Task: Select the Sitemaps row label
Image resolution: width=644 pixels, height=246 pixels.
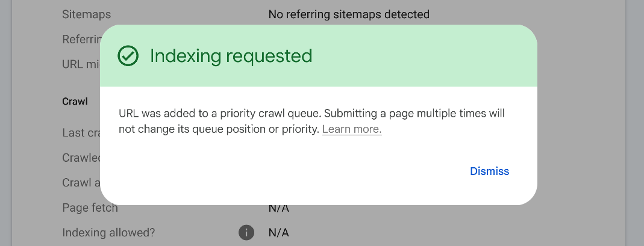Action: pos(86,14)
